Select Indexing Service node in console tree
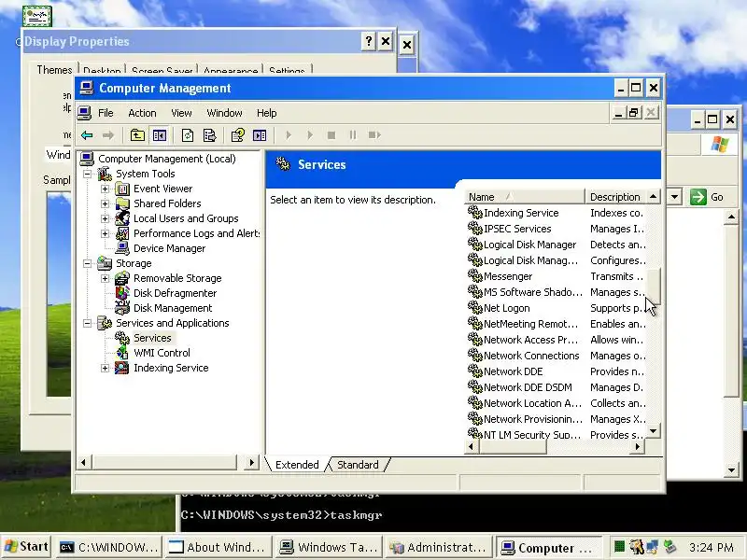747x560 pixels. (171, 368)
